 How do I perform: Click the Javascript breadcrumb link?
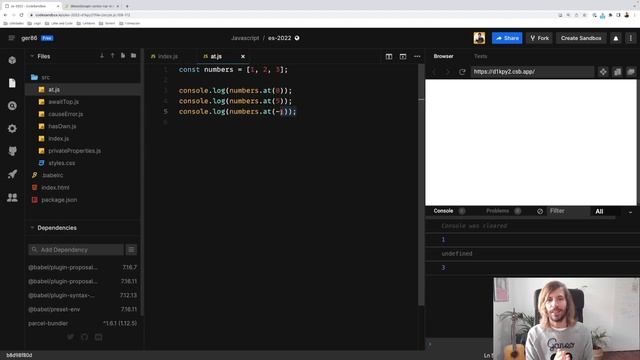click(245, 38)
